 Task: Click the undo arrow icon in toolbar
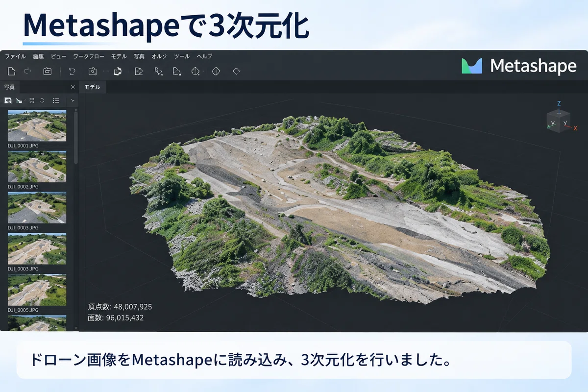pos(72,72)
